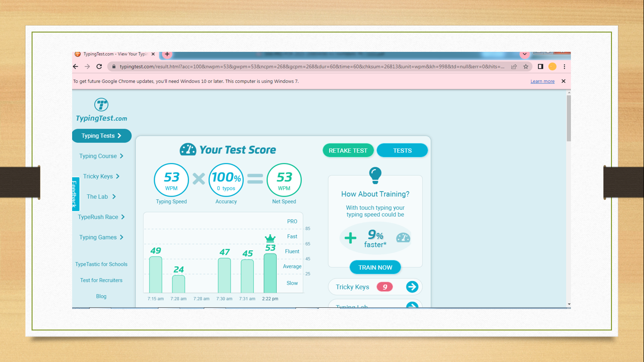Open the Feedback side tab

(x=75, y=194)
